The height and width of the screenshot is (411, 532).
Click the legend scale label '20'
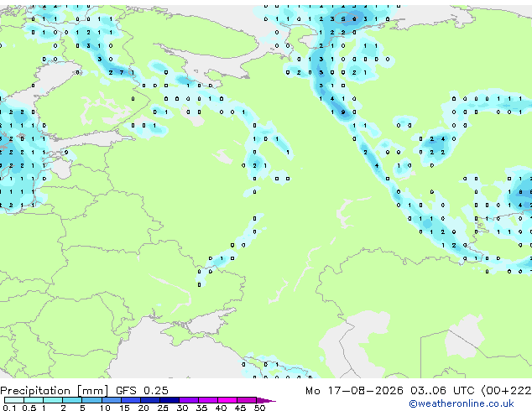[x=143, y=408]
